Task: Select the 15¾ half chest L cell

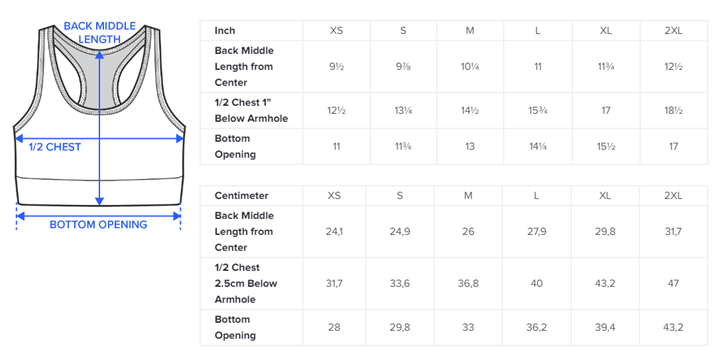Action: click(538, 110)
